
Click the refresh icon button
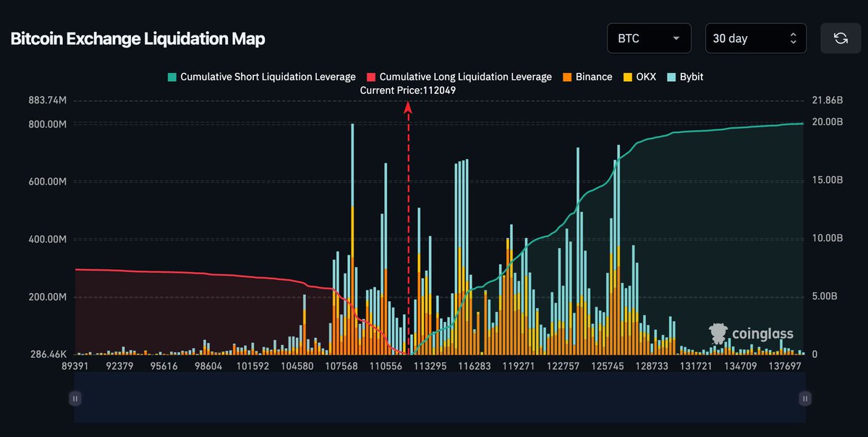[x=841, y=38]
